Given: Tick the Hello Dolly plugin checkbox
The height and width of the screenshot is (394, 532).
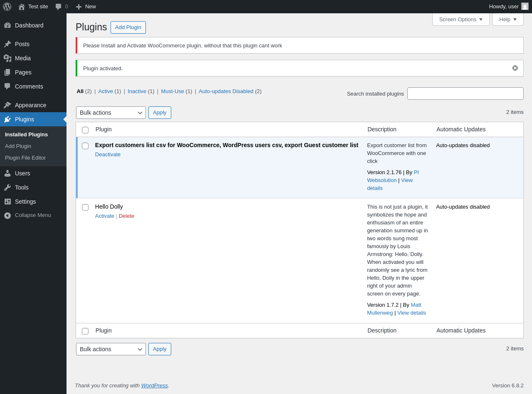Looking at the screenshot, I should [85, 207].
